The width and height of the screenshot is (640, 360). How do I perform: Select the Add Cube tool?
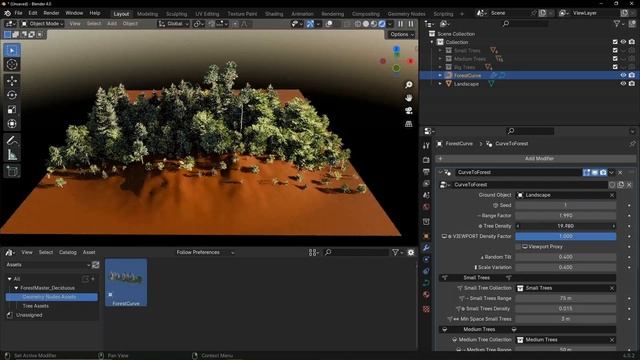[12, 171]
